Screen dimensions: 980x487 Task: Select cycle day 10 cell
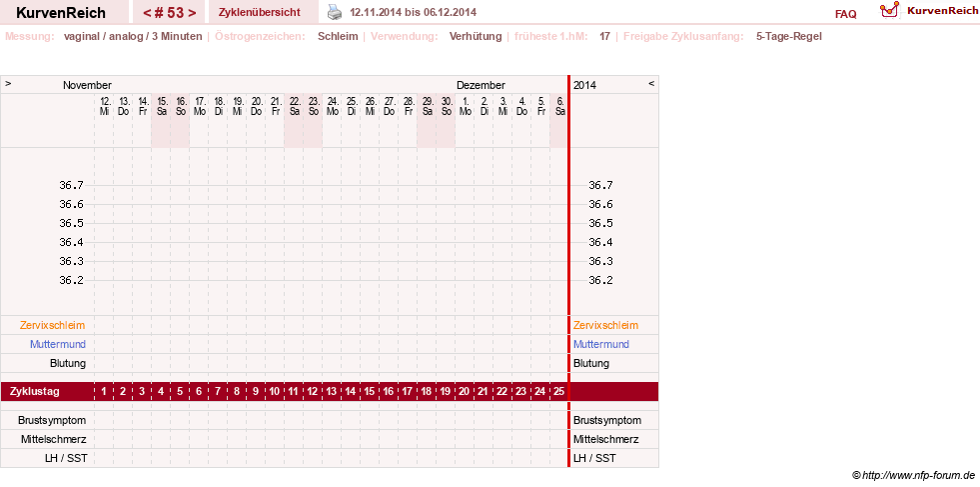click(x=275, y=392)
